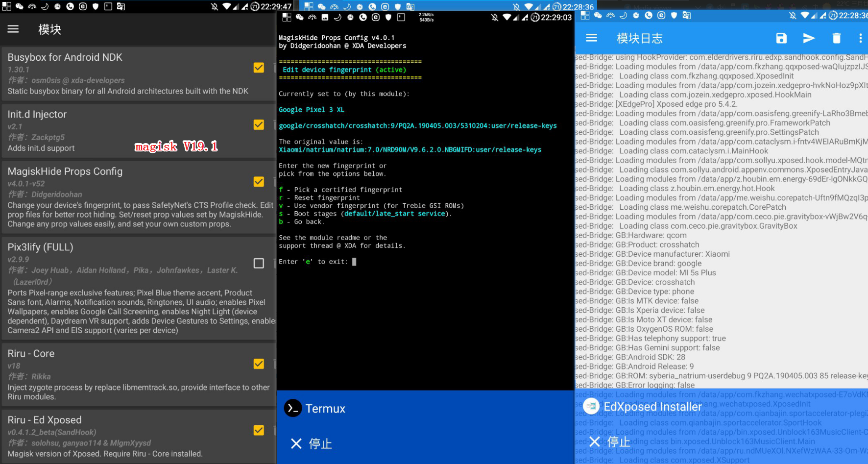Open the Magisk Manager navigation drawer
The image size is (868, 464).
13,28
